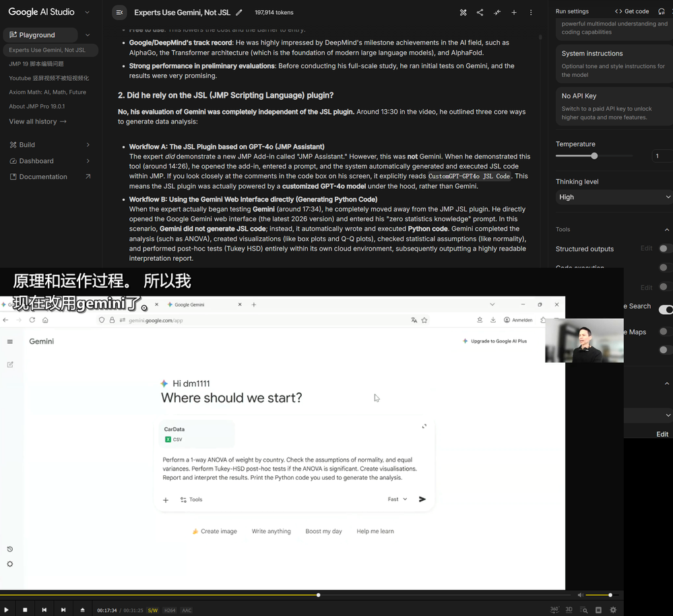Toggle the Google Maps grounding switch
This screenshot has height=616, width=673.
(x=665, y=332)
